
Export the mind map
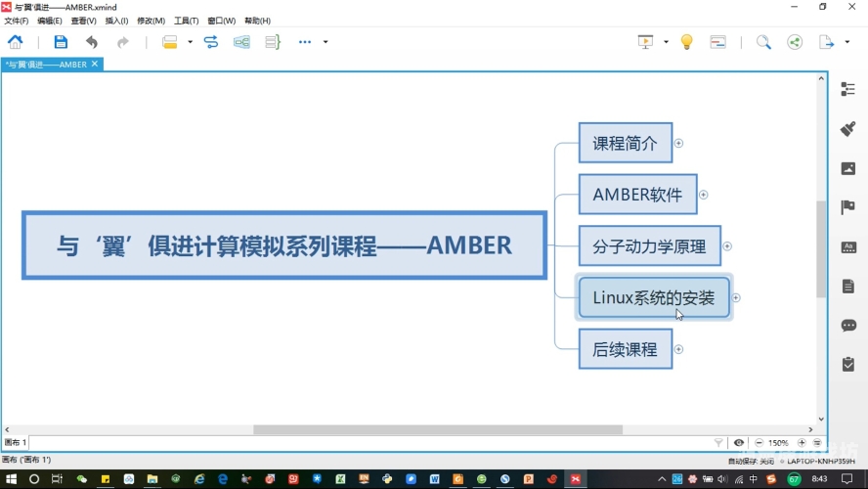pyautogui.click(x=826, y=42)
